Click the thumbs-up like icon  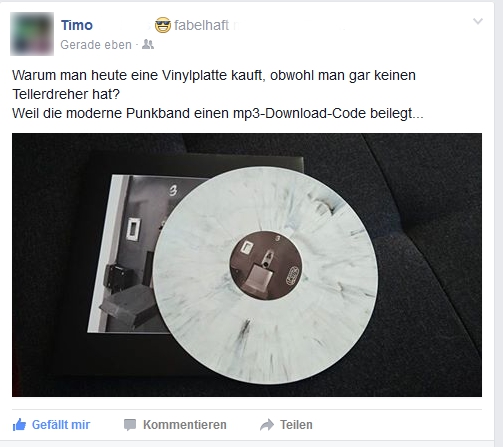pyautogui.click(x=19, y=425)
